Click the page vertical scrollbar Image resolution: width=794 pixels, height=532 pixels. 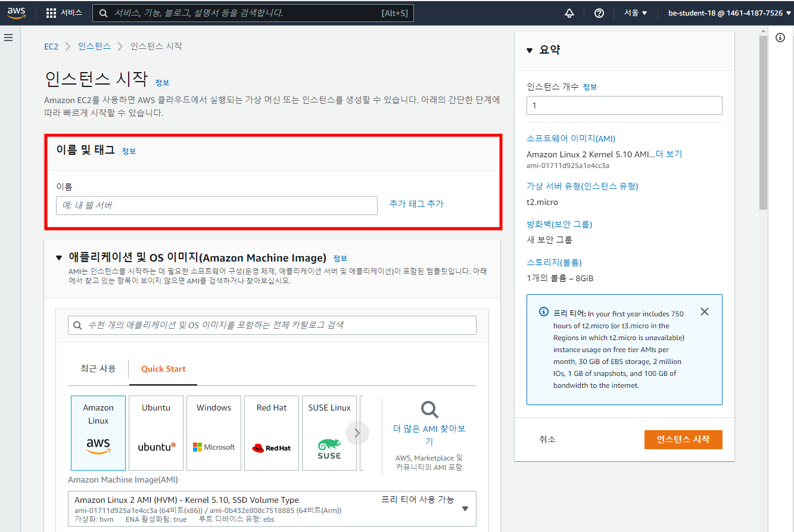(x=763, y=122)
